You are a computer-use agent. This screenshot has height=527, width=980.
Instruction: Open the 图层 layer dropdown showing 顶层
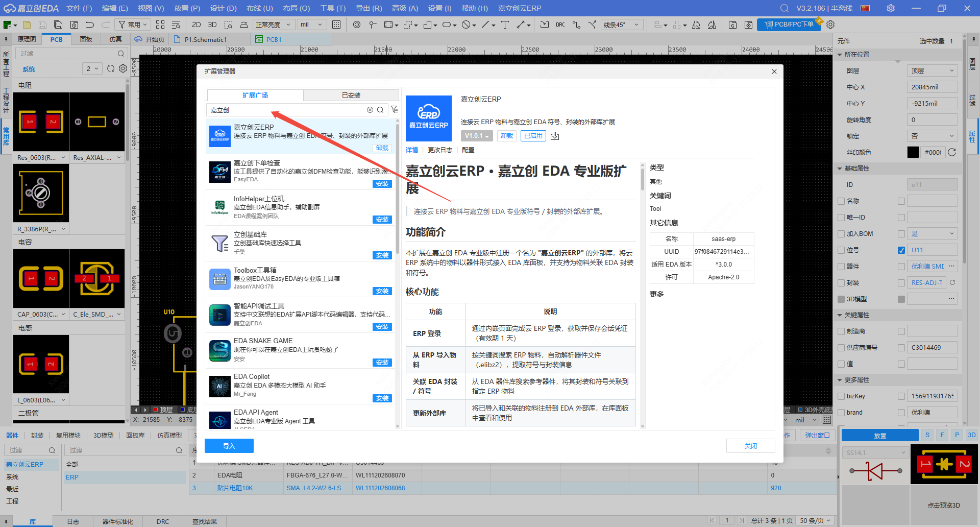click(932, 71)
